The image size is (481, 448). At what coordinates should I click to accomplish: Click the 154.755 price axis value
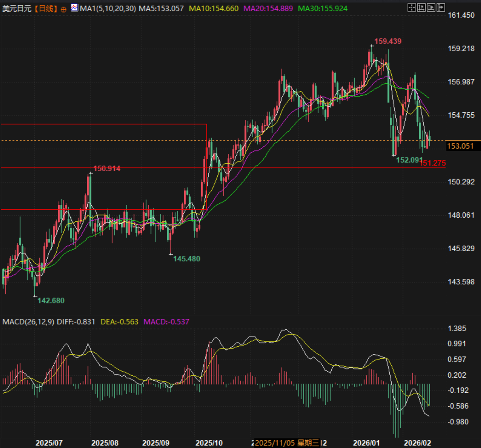(461, 115)
